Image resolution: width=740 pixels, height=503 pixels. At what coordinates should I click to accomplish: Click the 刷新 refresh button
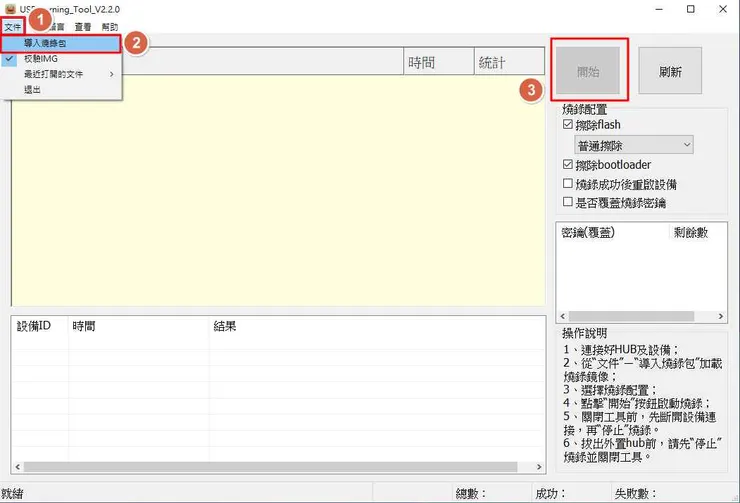(670, 71)
